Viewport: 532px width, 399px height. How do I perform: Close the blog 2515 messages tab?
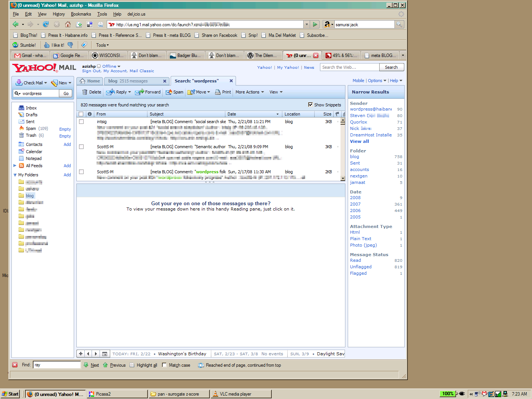(165, 81)
